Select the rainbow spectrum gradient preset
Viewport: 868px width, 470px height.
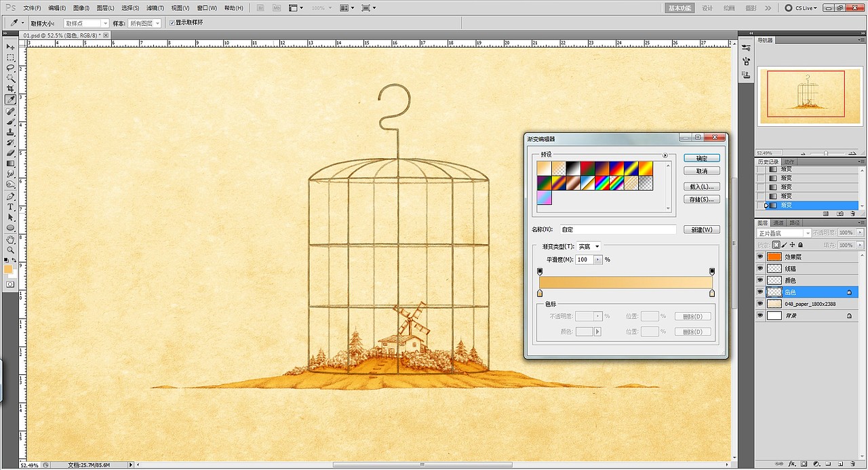tap(603, 183)
